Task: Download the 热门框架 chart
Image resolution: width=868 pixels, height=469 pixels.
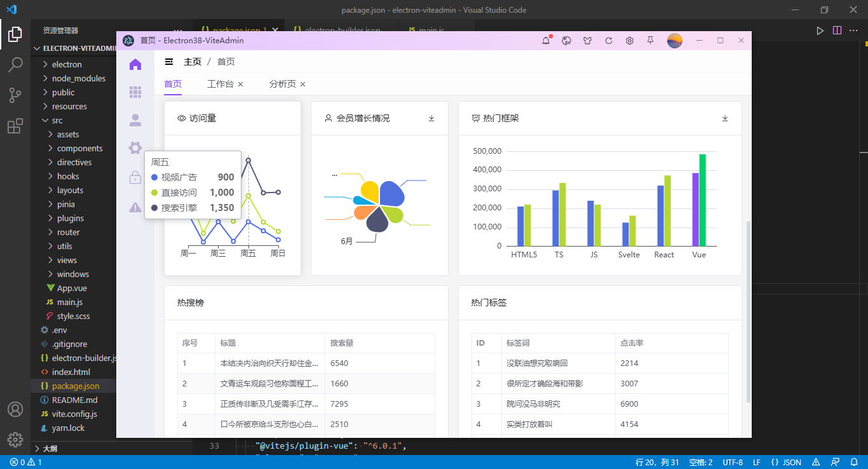Action: 725,118
